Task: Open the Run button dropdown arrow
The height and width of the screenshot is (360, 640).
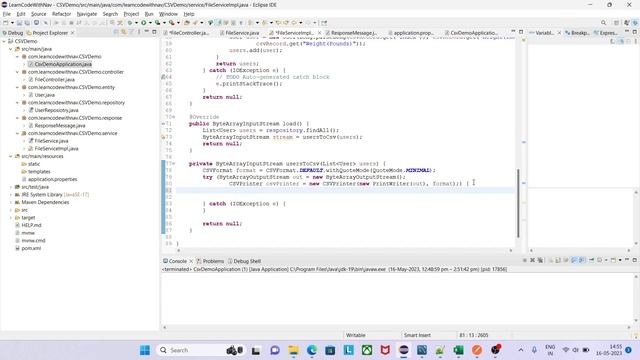Action: [x=150, y=23]
